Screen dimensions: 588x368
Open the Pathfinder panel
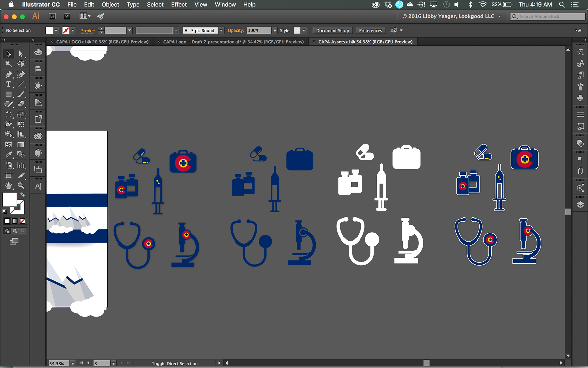point(38,169)
